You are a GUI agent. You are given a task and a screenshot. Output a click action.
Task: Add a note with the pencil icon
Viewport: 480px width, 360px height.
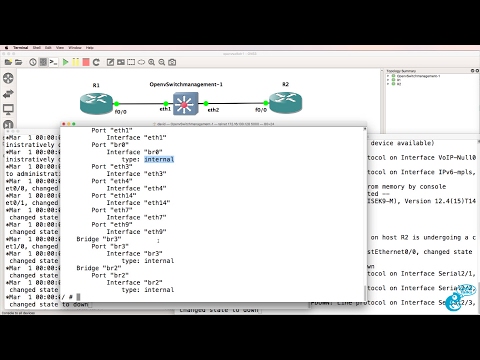tap(110, 62)
